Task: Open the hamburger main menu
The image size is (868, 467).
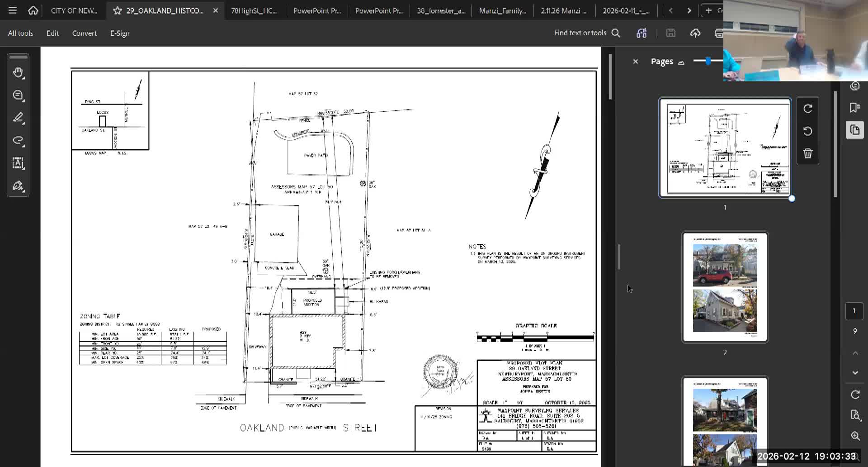Action: tap(12, 10)
